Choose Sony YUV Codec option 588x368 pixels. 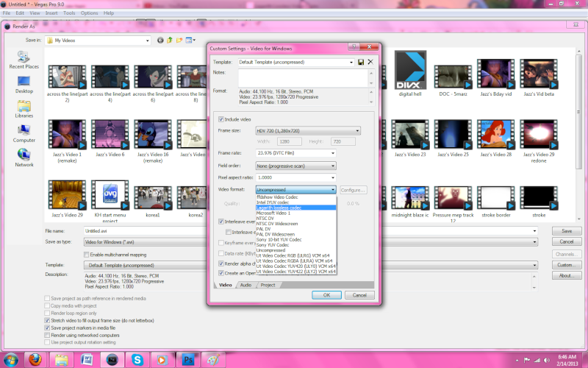[x=296, y=245]
